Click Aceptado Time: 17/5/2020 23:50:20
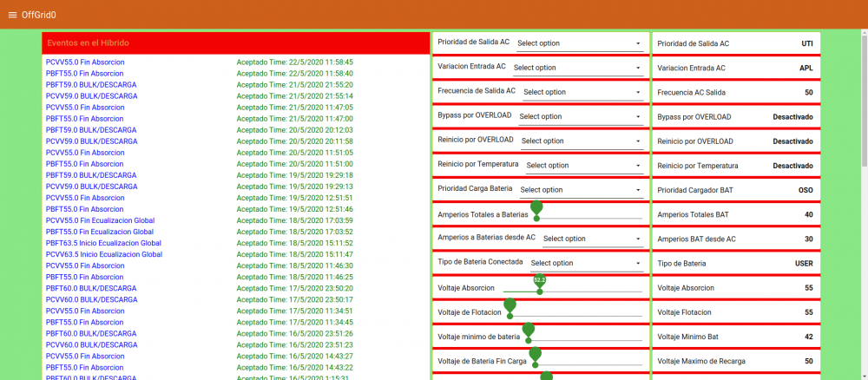868x380 pixels. [294, 288]
